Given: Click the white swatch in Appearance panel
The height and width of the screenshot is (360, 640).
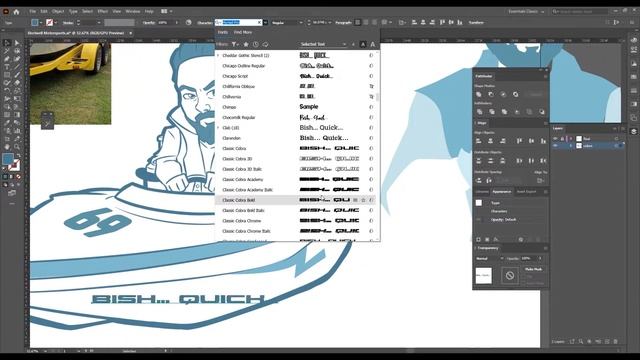Looking at the screenshot, I should coord(479,203).
